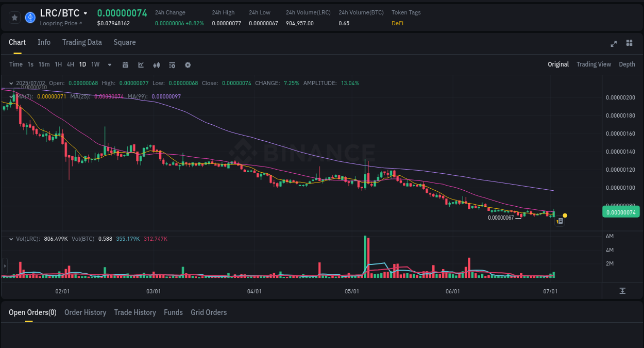This screenshot has height=348, width=644.
Task: Expand the chart to fullscreen
Action: click(613, 44)
